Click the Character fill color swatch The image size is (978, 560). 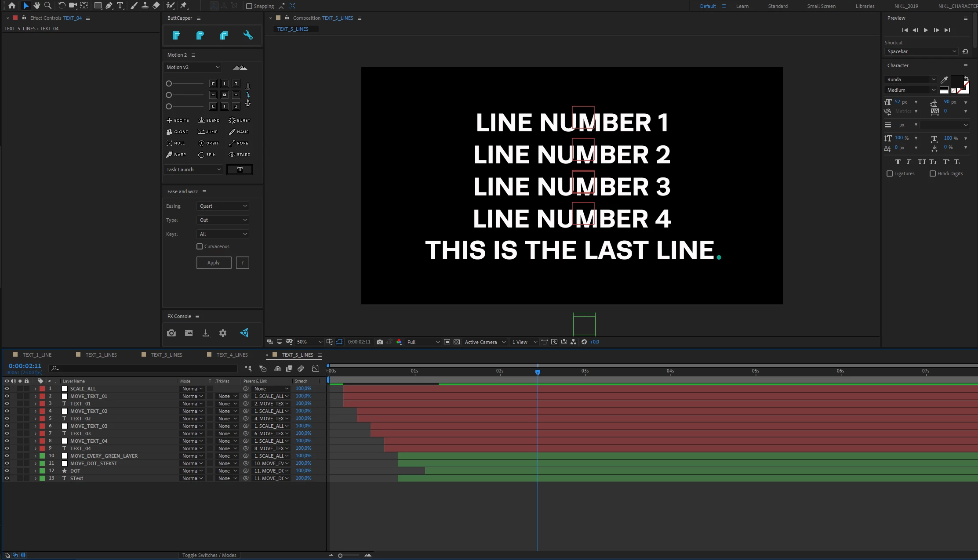click(956, 81)
